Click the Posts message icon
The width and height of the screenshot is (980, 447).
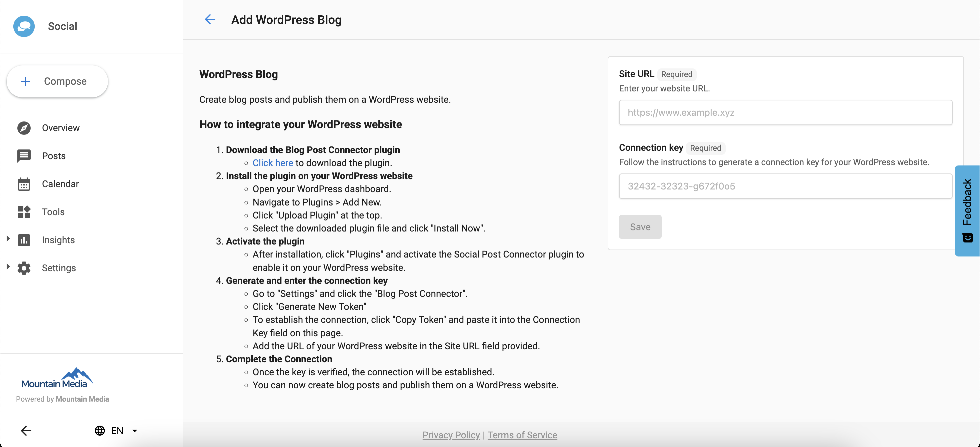[x=24, y=156]
